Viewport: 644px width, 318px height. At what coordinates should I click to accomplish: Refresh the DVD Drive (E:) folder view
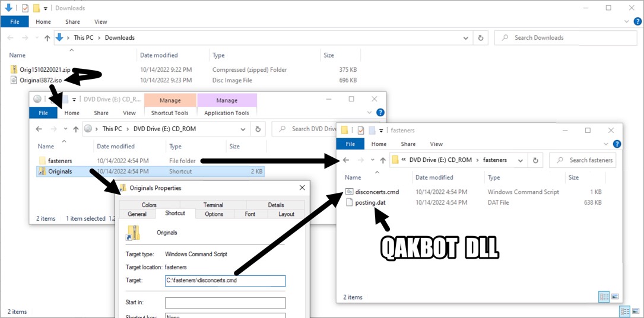pyautogui.click(x=258, y=129)
